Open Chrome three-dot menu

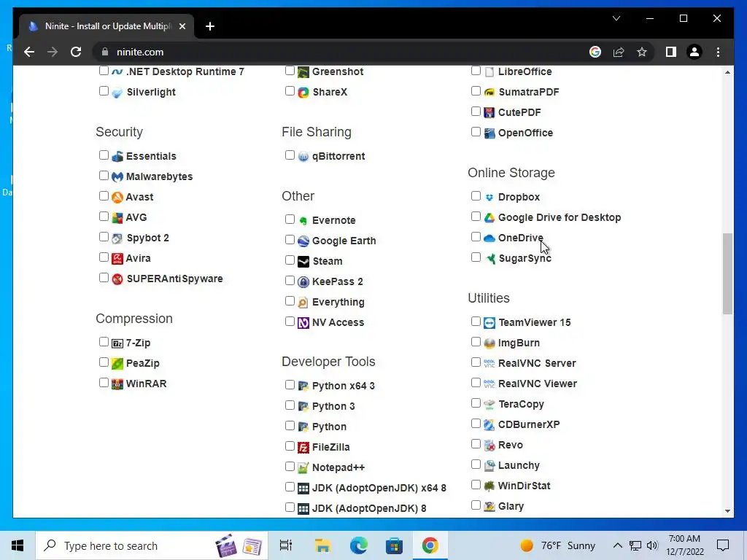pos(718,52)
